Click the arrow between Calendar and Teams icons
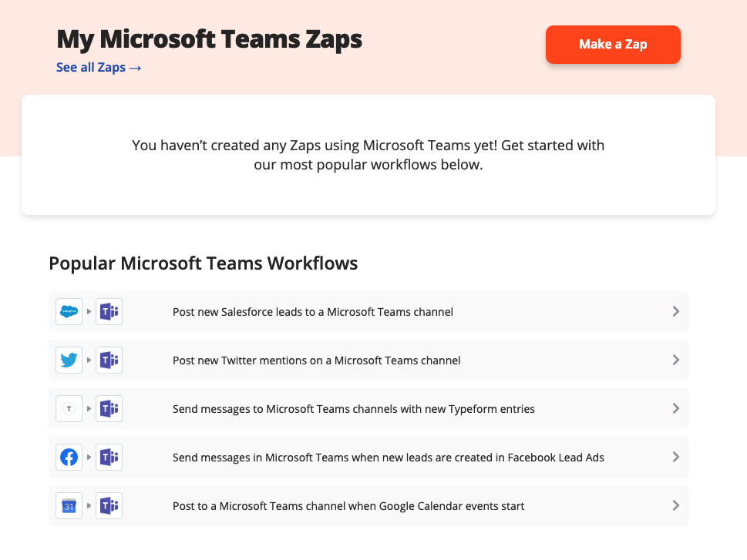Viewport: 747px width, 560px height. click(89, 506)
